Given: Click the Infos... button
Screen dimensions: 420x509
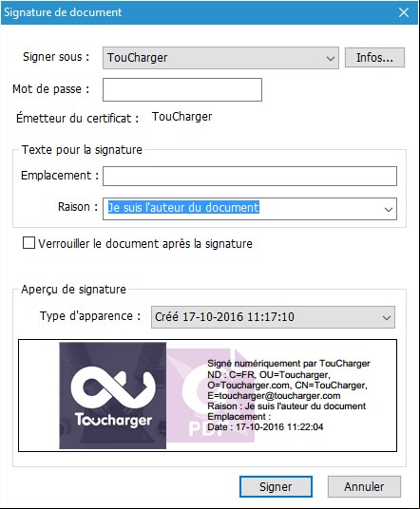Looking at the screenshot, I should point(374,58).
